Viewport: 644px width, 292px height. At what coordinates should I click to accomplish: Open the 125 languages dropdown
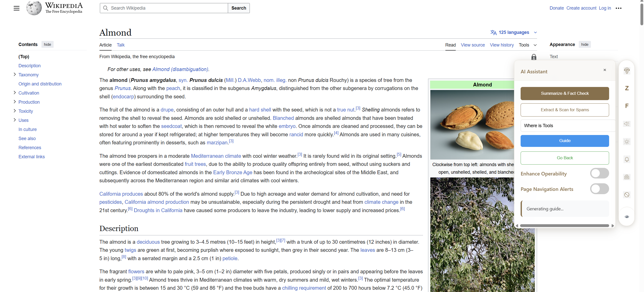(514, 32)
